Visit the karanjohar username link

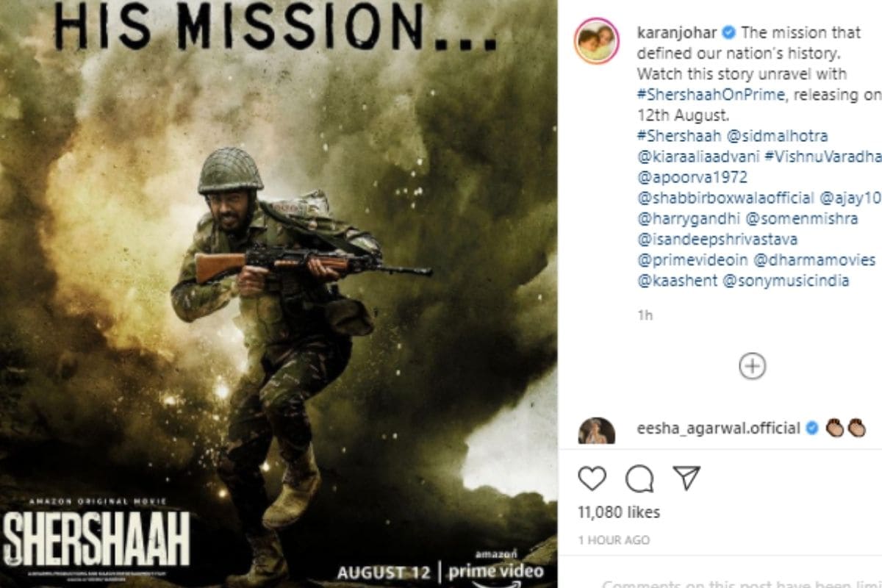tap(675, 33)
